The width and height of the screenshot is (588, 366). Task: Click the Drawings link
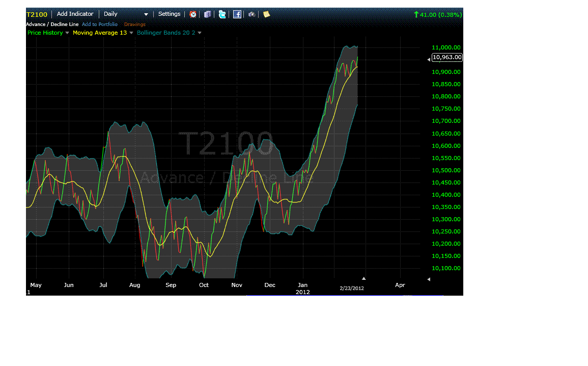pyautogui.click(x=134, y=24)
